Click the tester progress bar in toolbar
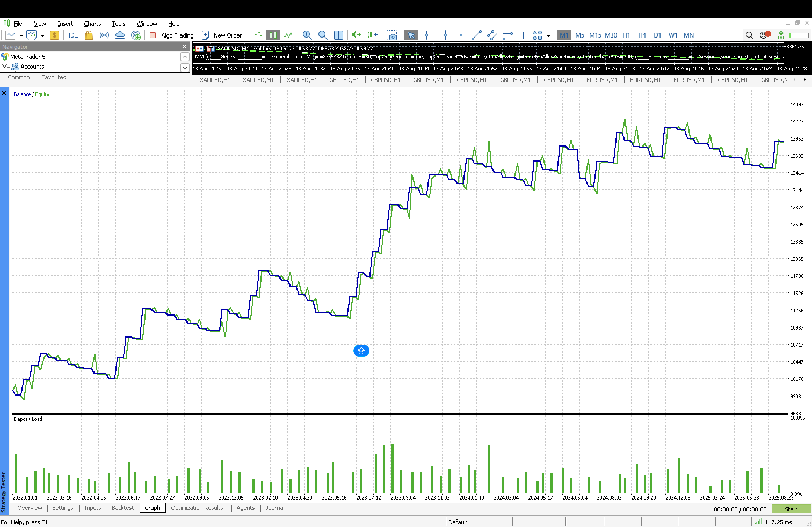The height and width of the screenshot is (527, 812). click(798, 35)
